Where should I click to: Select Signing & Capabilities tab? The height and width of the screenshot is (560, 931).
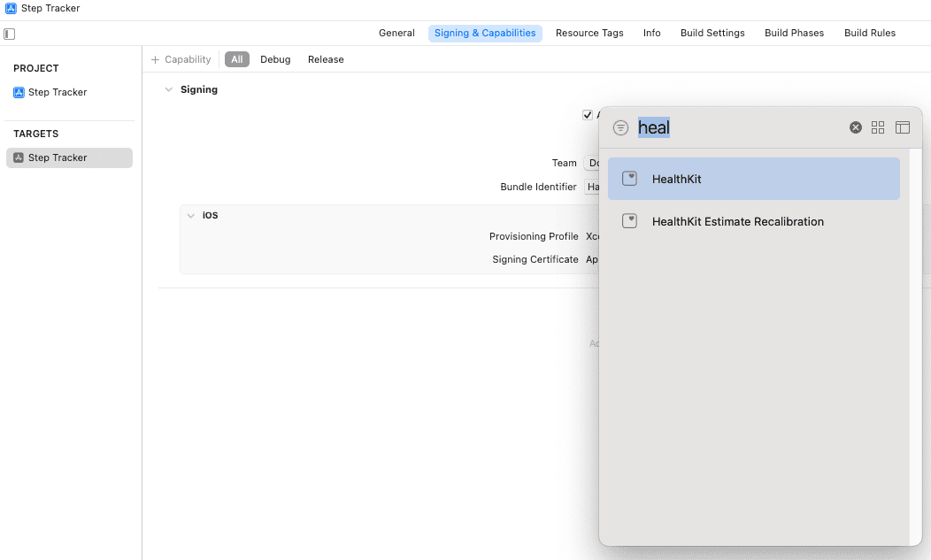coord(484,34)
